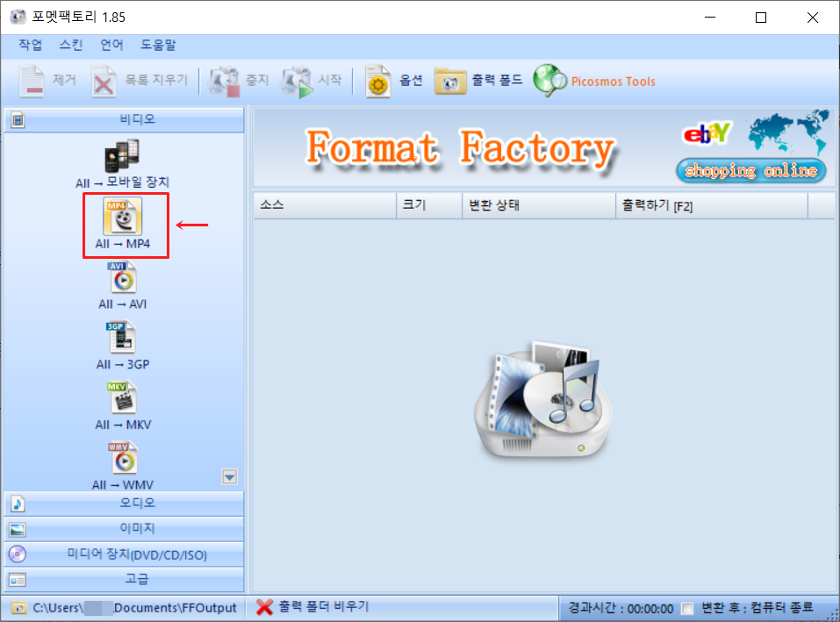Screen dimensions: 840x622
Task: Click the 제거 (remove) toolbar icon
Action: tap(32, 81)
